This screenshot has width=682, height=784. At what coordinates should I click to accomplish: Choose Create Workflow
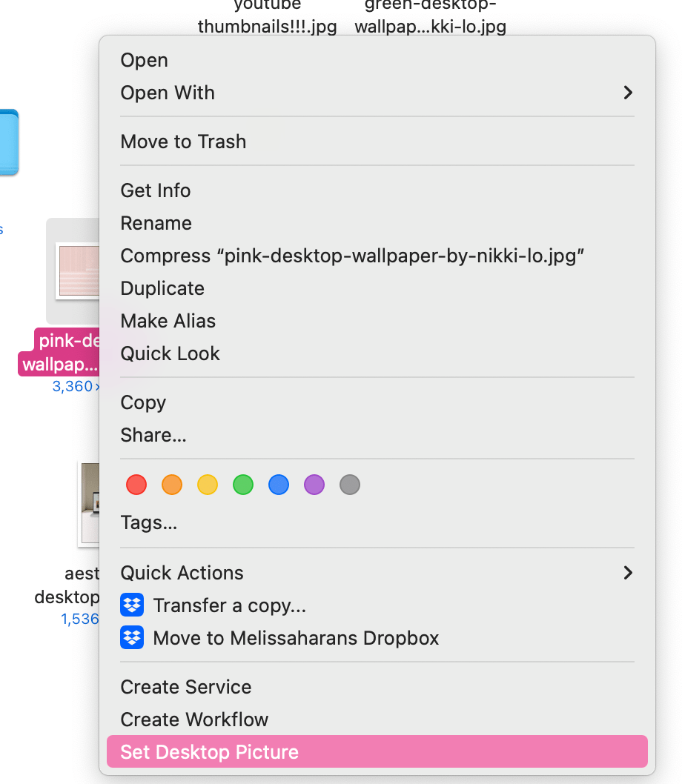[377, 720]
